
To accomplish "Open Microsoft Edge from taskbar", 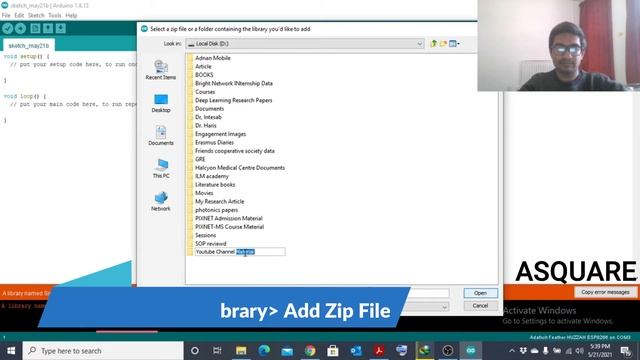I will [x=264, y=351].
